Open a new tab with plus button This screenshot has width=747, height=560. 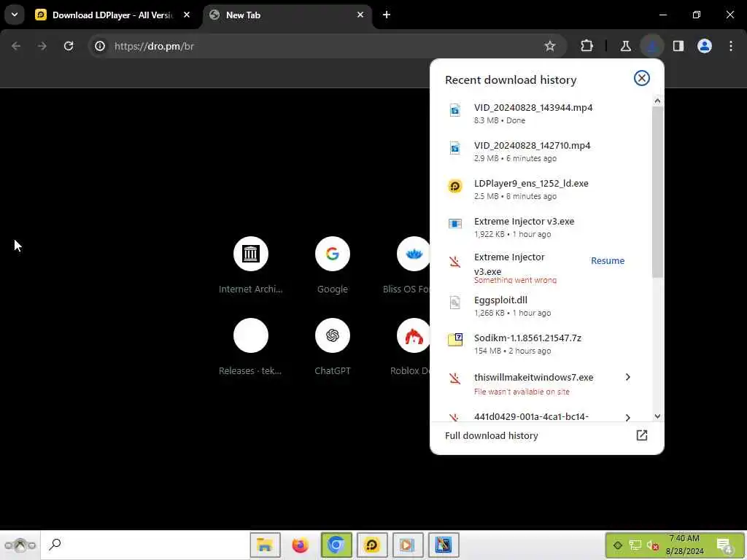coord(387,15)
